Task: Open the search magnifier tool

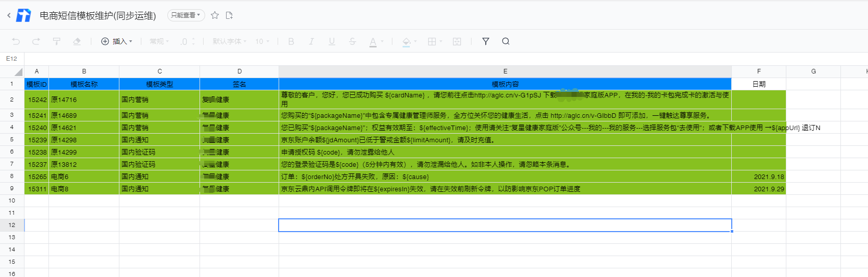Action: [506, 41]
